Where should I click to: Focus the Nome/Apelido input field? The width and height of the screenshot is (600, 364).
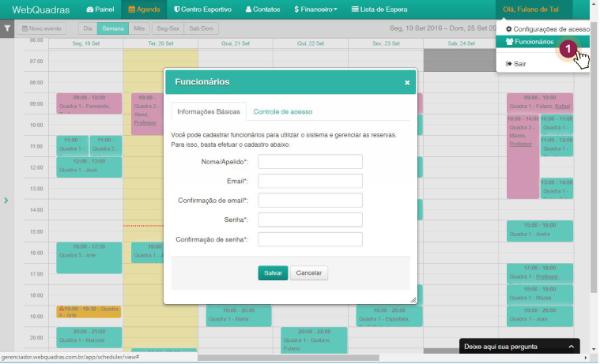click(310, 162)
